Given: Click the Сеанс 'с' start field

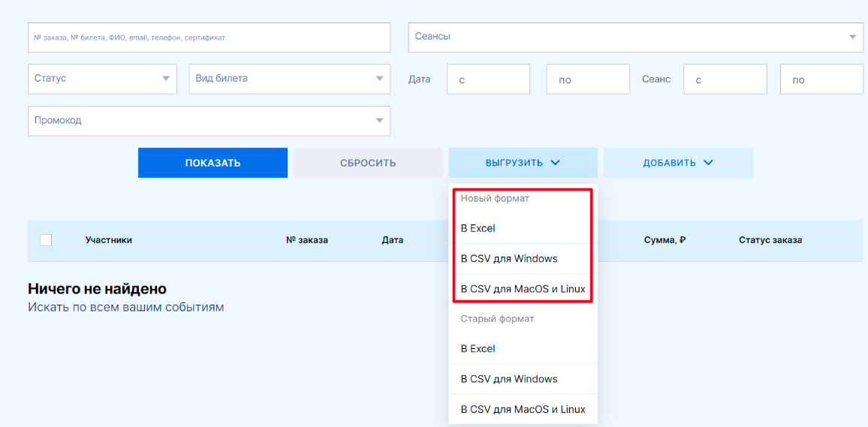Looking at the screenshot, I should [x=725, y=80].
